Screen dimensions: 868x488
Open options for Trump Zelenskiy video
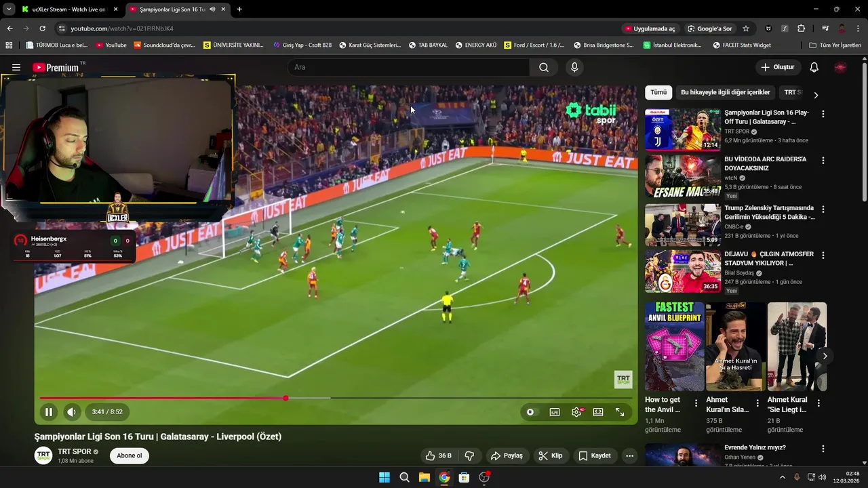coord(823,209)
